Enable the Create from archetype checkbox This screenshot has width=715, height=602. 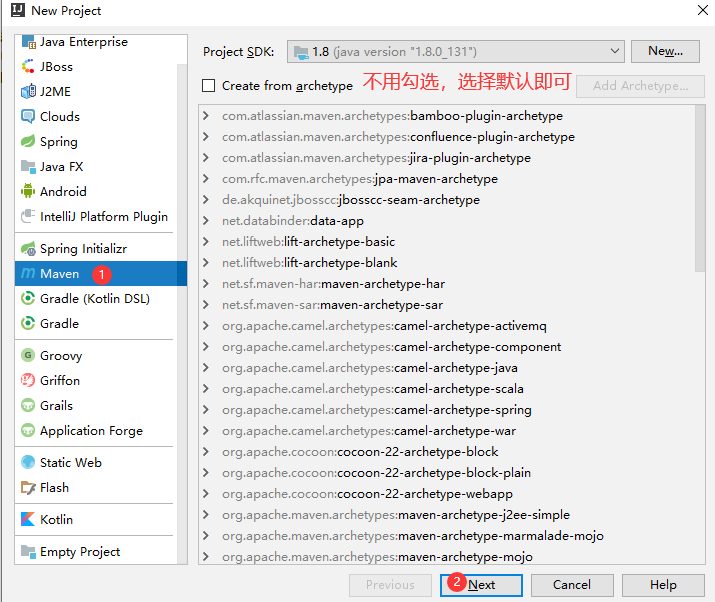pyautogui.click(x=208, y=86)
